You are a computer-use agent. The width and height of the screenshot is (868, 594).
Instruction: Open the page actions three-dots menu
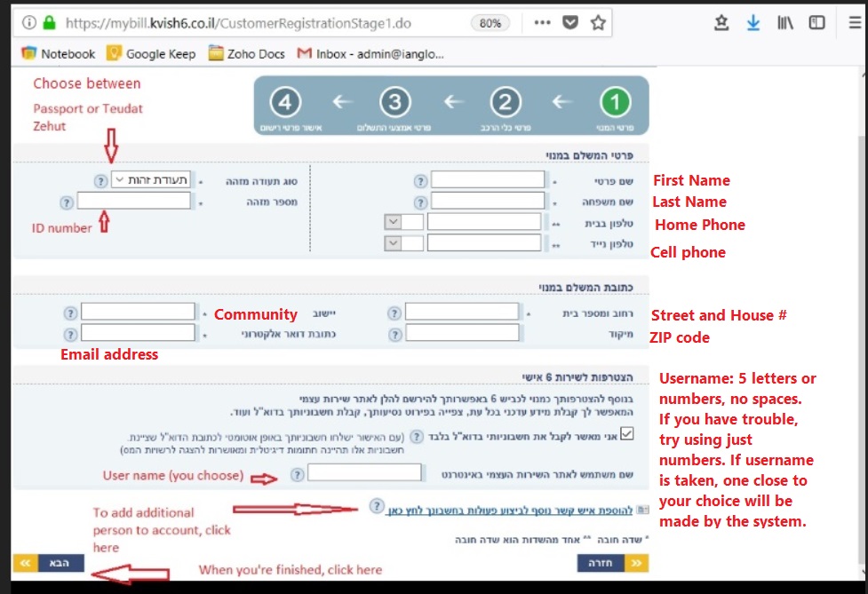point(542,23)
